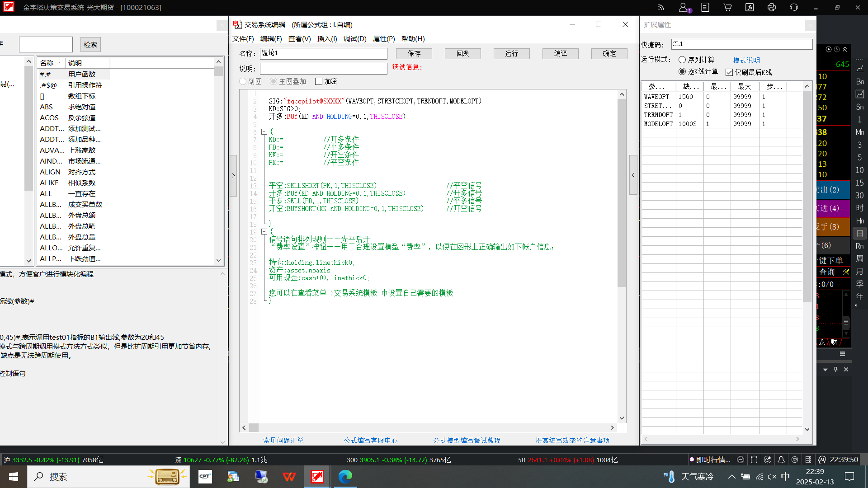Collapse the code block at line 19

click(x=264, y=231)
